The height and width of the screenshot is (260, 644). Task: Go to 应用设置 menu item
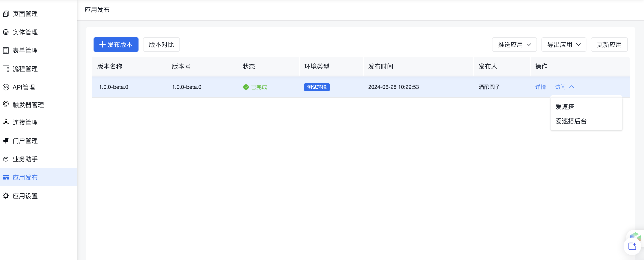click(38, 196)
